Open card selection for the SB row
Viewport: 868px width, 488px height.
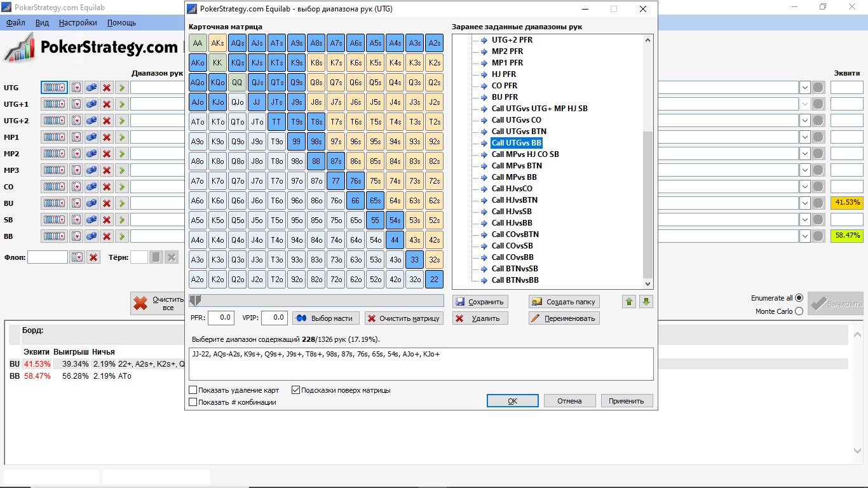[76, 219]
